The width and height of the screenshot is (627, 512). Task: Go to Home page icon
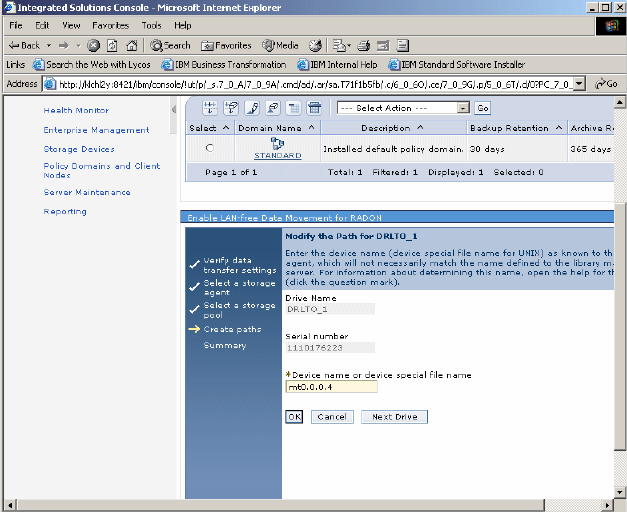[x=132, y=46]
